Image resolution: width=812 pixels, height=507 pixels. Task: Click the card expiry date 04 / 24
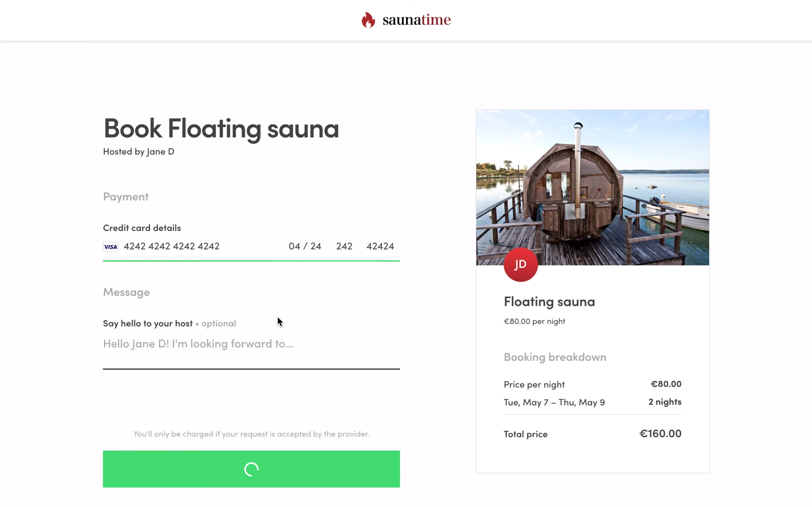coord(305,246)
